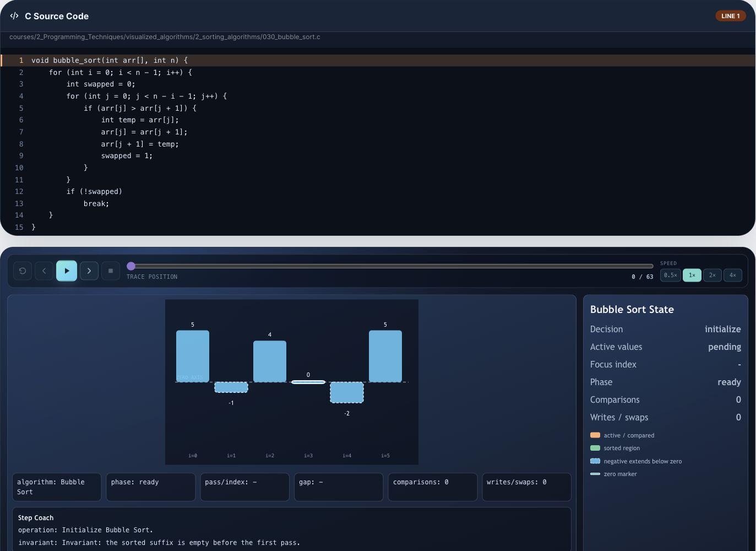The image size is (756, 551).
Task: Click code line 9 swapped = 1
Action: [x=127, y=156]
